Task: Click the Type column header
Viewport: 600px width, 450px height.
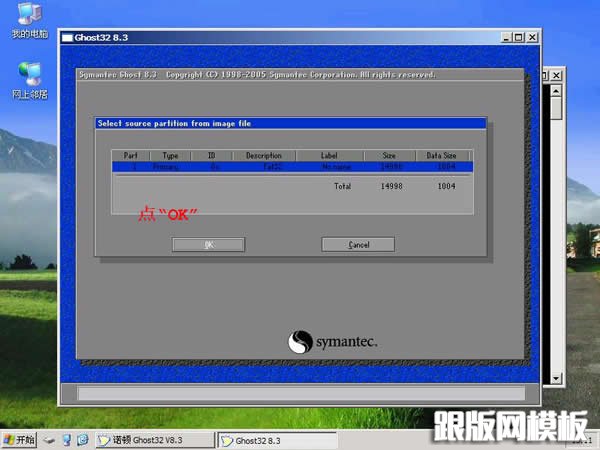Action: [170, 155]
